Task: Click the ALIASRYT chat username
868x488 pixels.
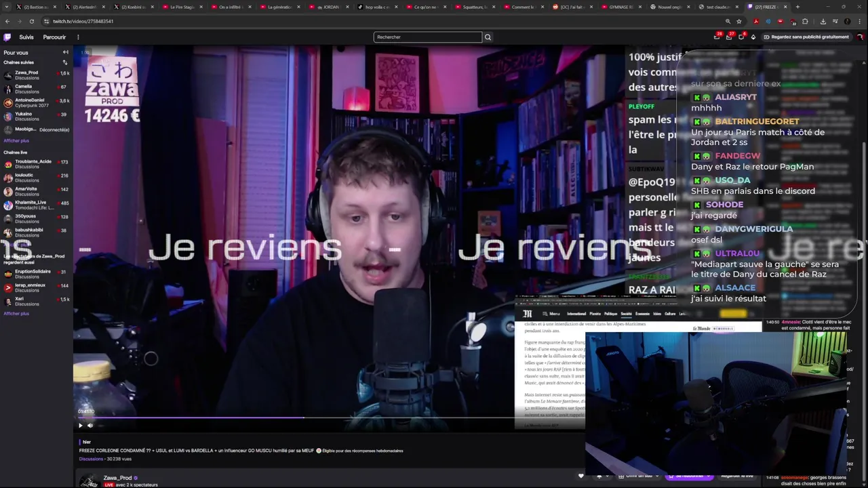Action: (735, 97)
